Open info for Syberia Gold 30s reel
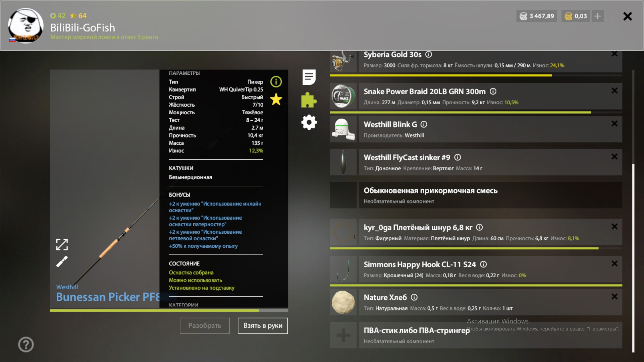644x362 pixels. coord(429,54)
